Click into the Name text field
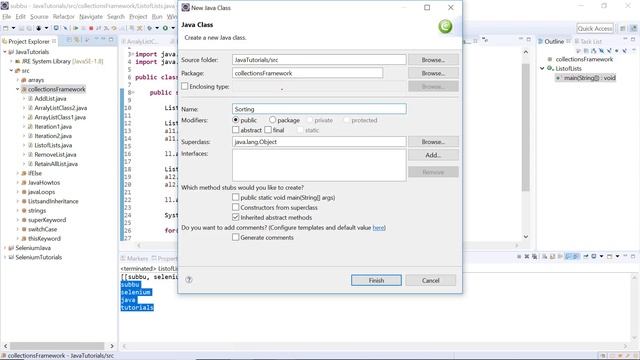 pyautogui.click(x=319, y=109)
